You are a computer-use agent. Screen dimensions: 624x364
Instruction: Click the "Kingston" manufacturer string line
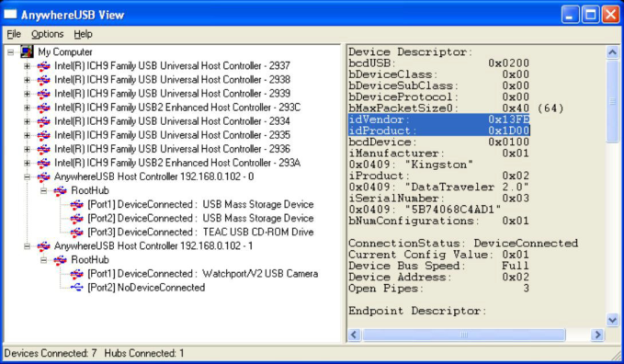[411, 165]
